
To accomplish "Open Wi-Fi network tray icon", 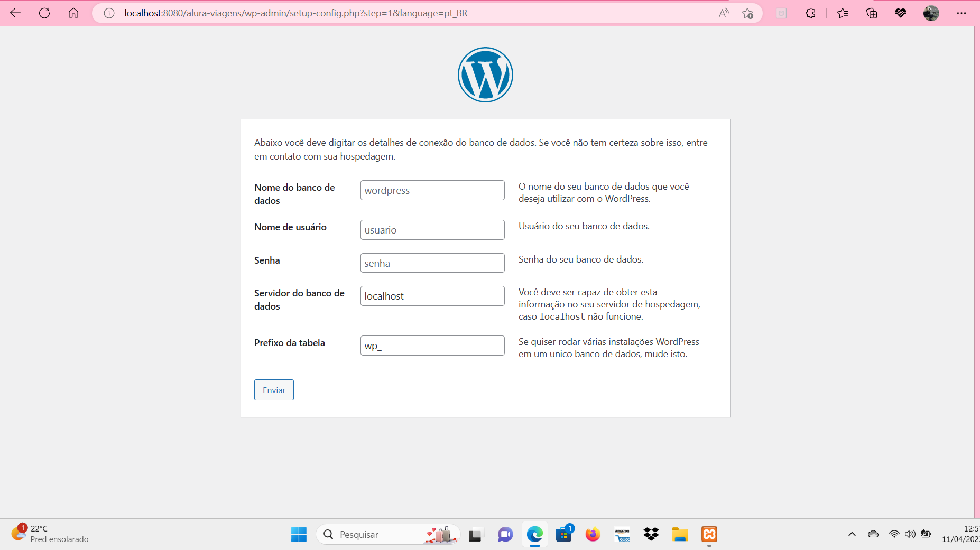I will coord(894,534).
